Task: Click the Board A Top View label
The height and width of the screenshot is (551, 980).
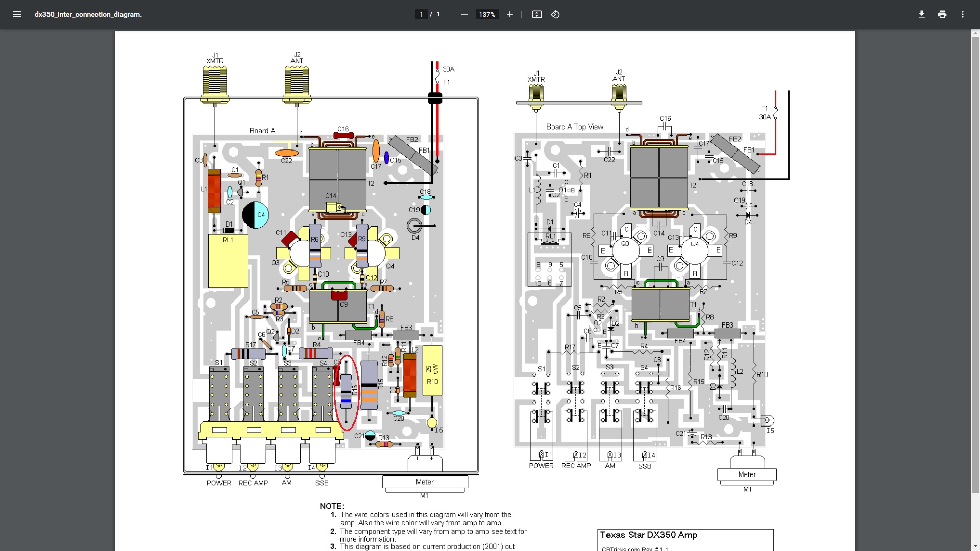Action: point(574,127)
